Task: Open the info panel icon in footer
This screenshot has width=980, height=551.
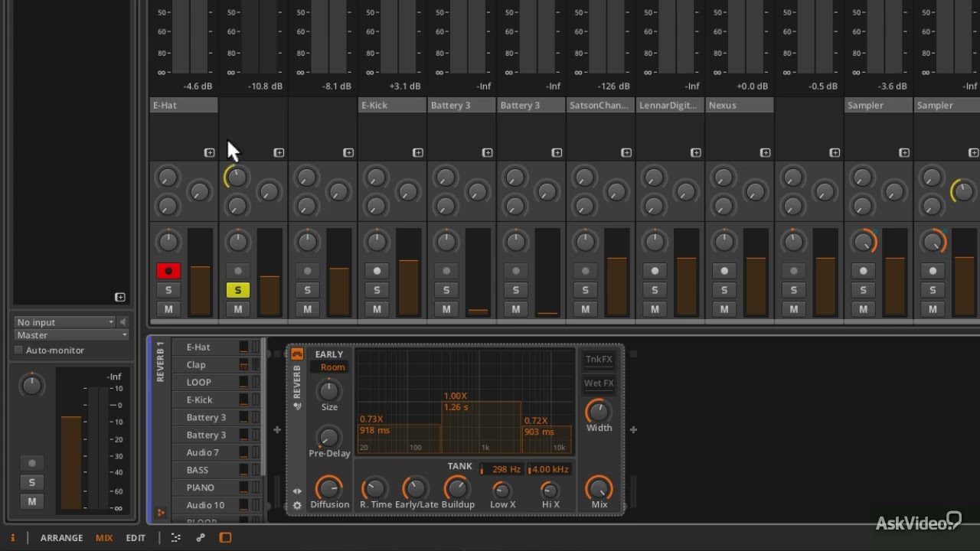Action: [x=12, y=538]
